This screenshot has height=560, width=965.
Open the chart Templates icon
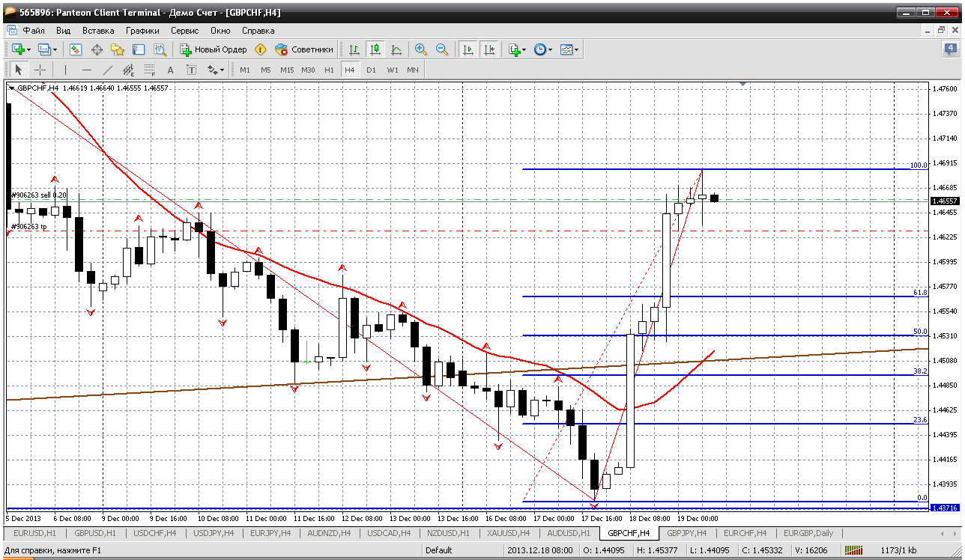pyautogui.click(x=566, y=49)
